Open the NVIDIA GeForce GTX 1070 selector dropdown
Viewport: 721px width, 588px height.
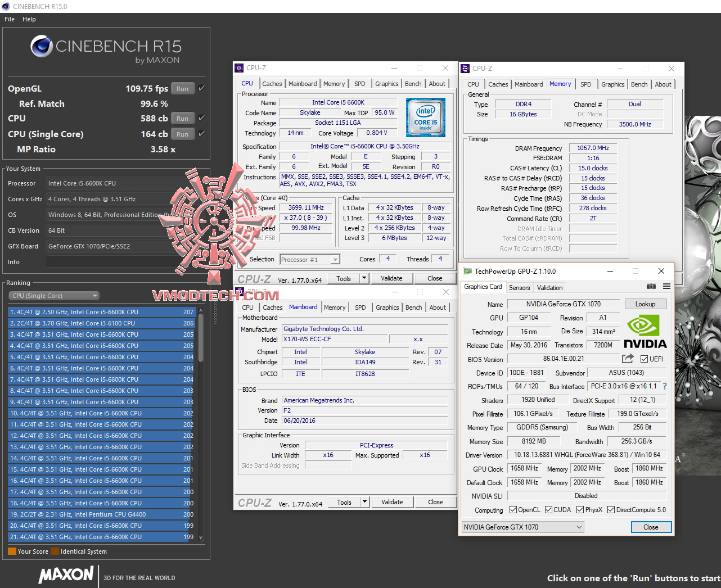tap(579, 527)
